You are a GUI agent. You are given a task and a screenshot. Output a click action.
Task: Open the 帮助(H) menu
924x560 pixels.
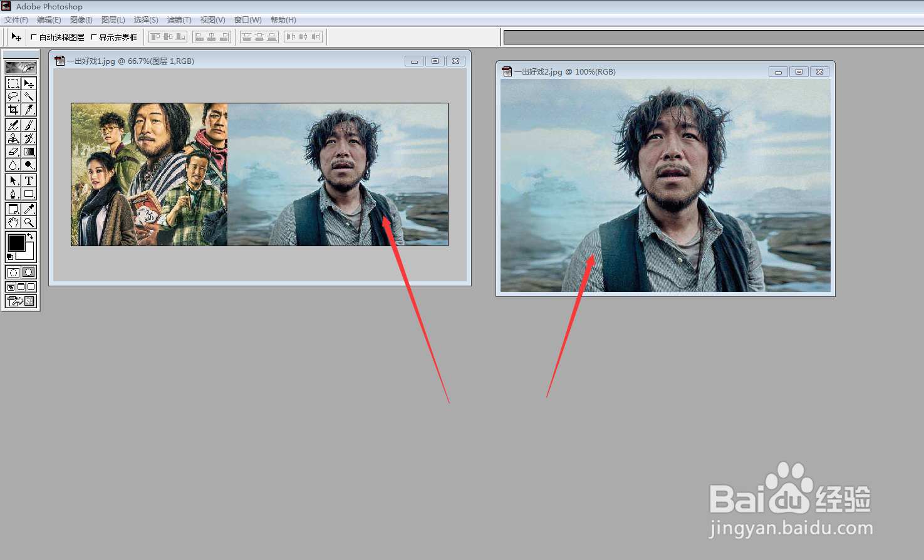pyautogui.click(x=283, y=20)
